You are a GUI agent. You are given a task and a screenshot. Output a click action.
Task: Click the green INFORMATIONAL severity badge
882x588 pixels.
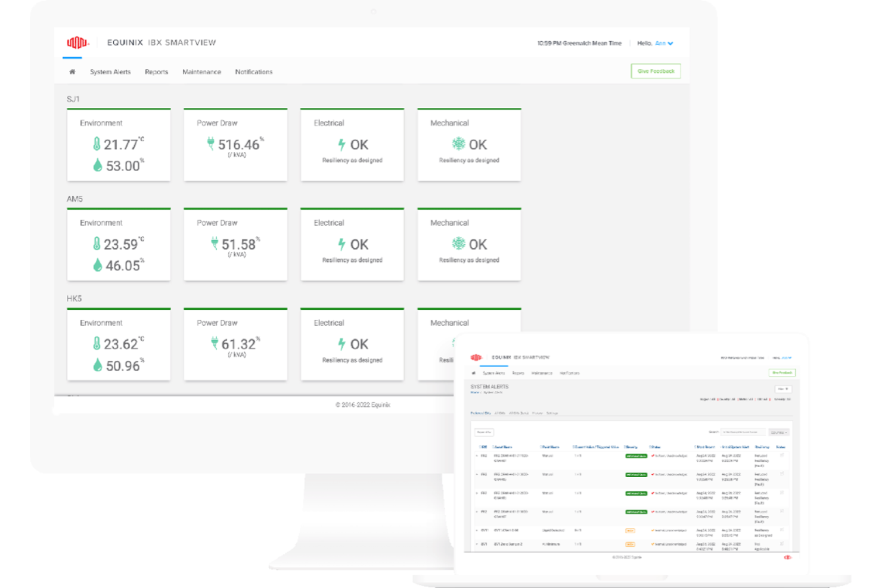click(x=636, y=456)
